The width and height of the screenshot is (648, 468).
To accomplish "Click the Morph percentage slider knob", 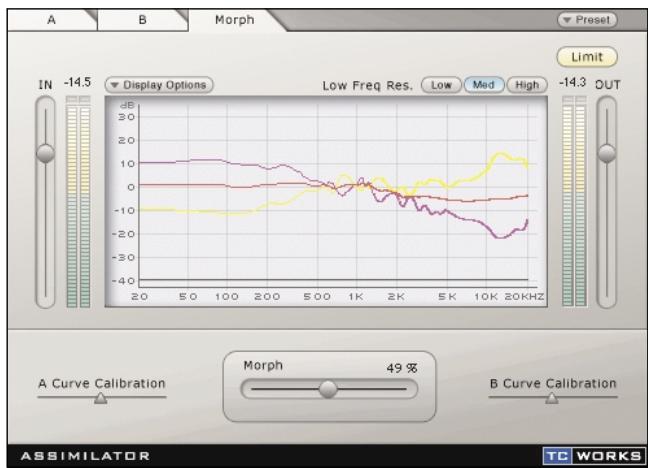I will coord(328,389).
